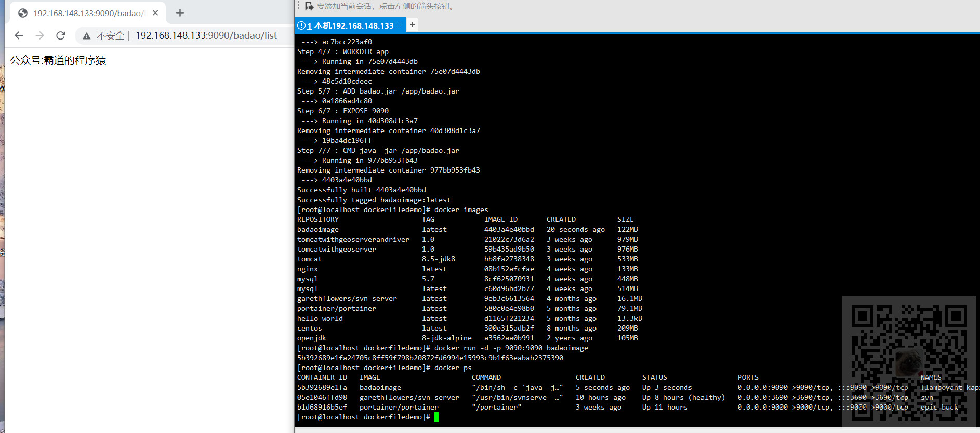Click the browser back arrow
This screenshot has width=980, height=433.
click(x=19, y=35)
